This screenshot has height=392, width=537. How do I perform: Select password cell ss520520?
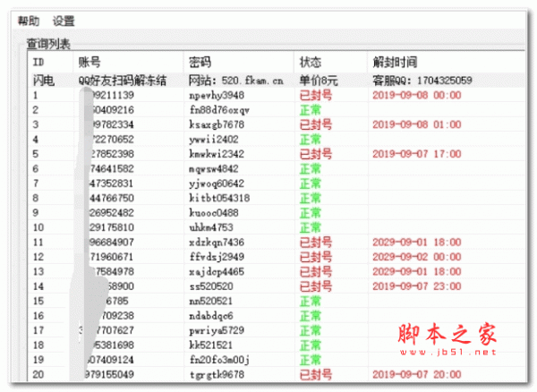pyautogui.click(x=211, y=286)
